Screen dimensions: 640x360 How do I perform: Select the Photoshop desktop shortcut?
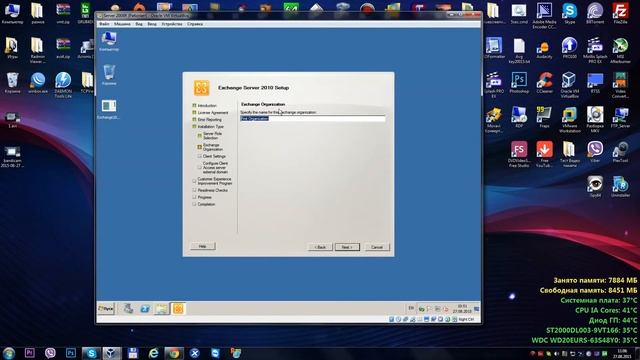519,83
